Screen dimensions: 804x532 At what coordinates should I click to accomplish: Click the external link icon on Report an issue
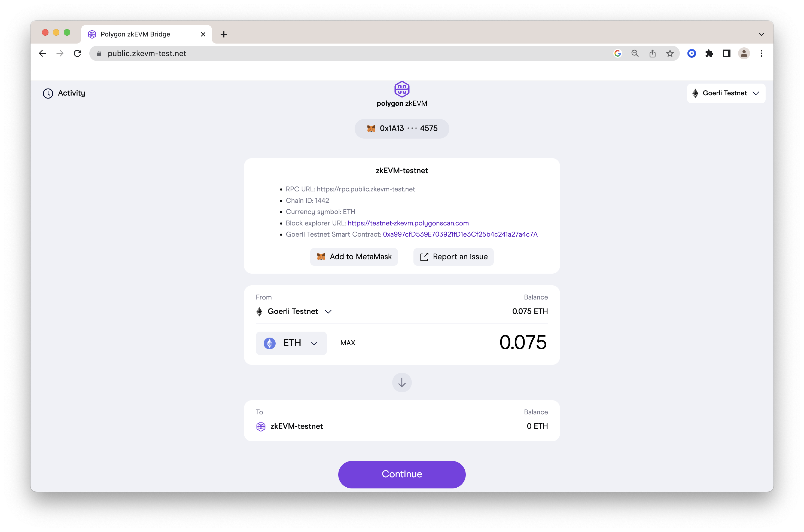click(424, 256)
